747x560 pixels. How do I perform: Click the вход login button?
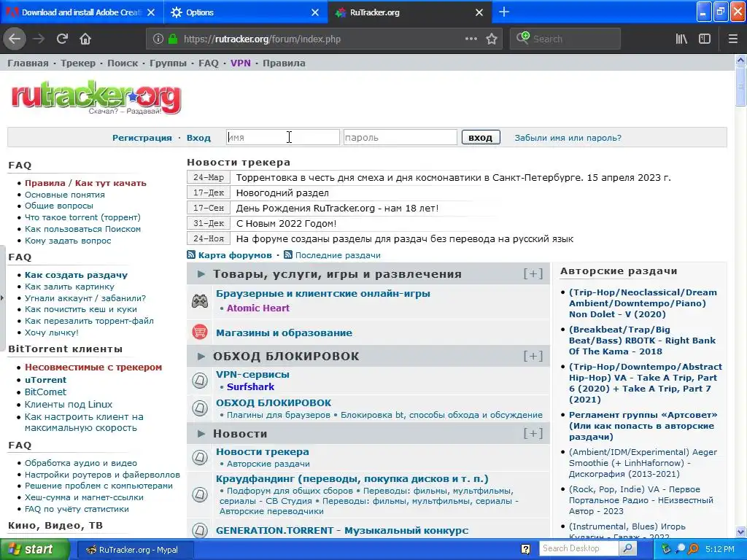[480, 137]
